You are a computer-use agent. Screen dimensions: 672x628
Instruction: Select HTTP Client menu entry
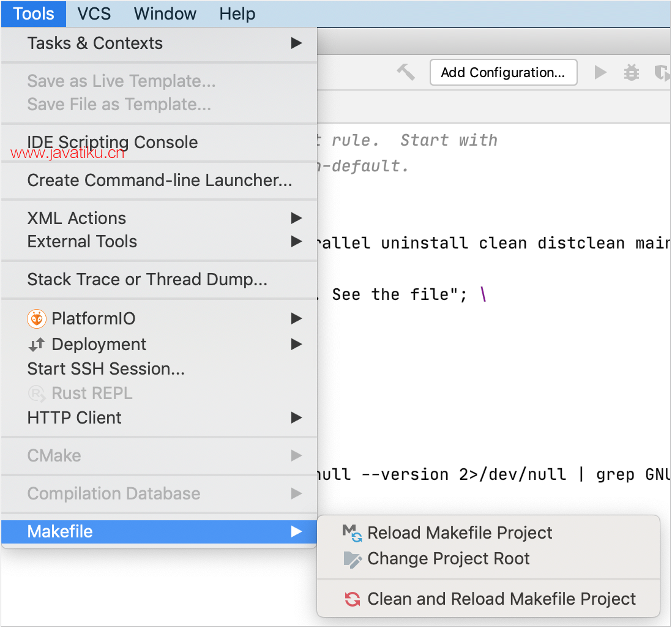pos(159,417)
